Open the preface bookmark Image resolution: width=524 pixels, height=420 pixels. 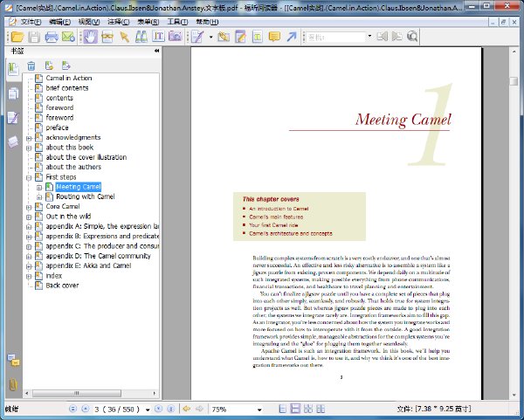tap(57, 127)
